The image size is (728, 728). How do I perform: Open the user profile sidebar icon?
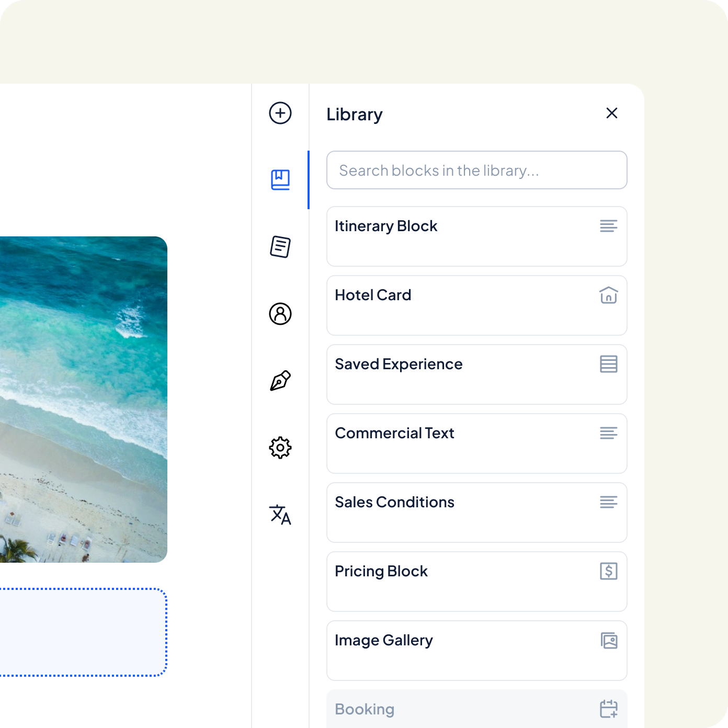point(280,314)
